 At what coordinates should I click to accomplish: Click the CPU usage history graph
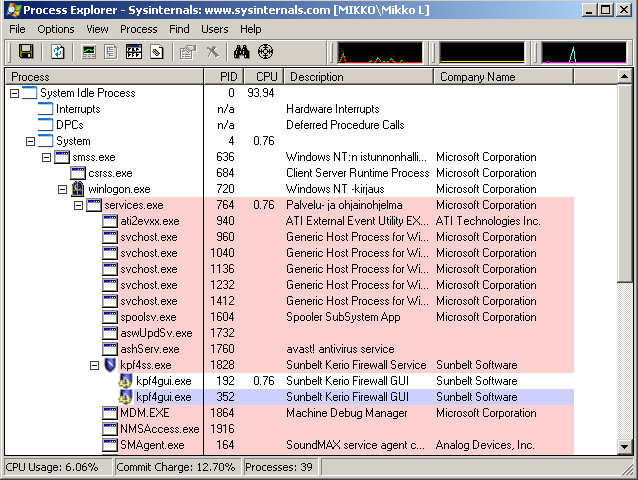tap(380, 53)
